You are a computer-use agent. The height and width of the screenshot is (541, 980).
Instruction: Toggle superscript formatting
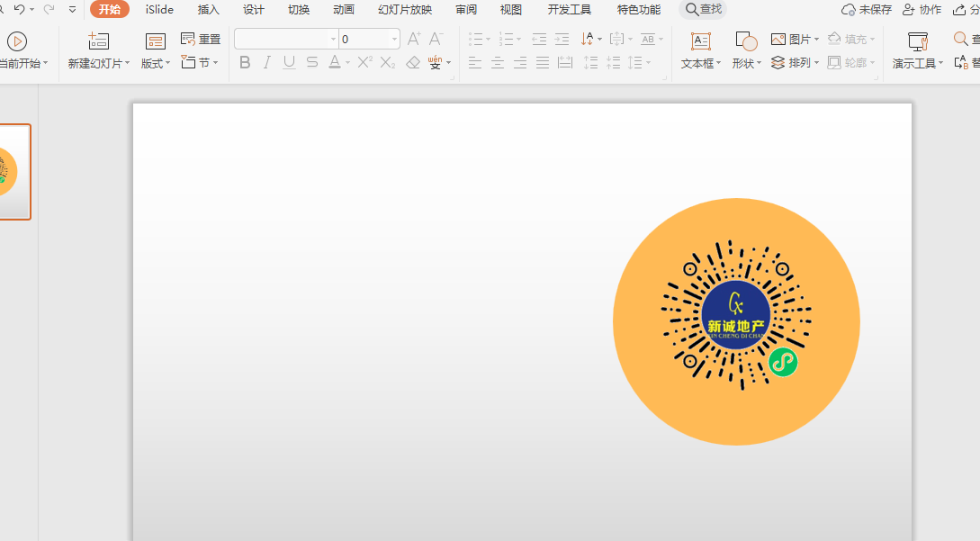click(365, 62)
